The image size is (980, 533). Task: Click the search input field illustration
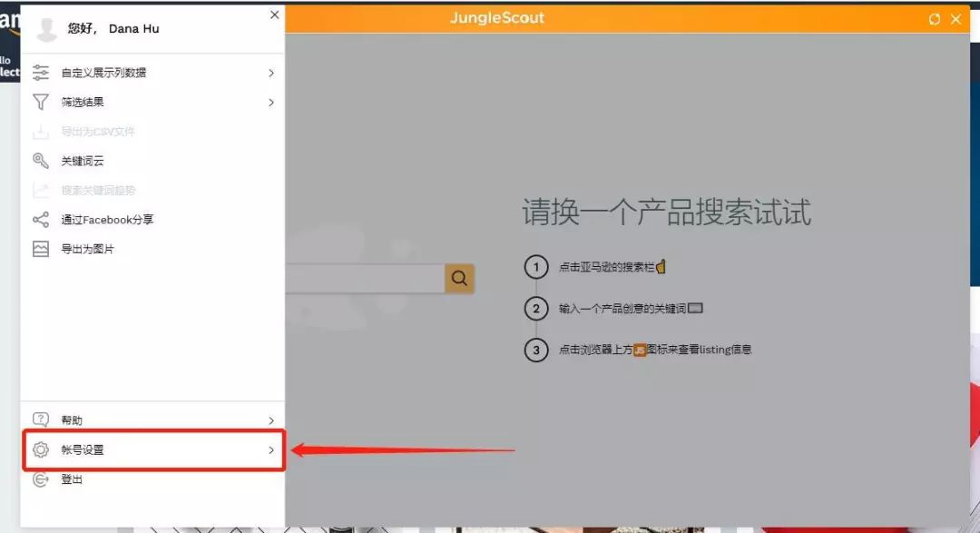365,278
